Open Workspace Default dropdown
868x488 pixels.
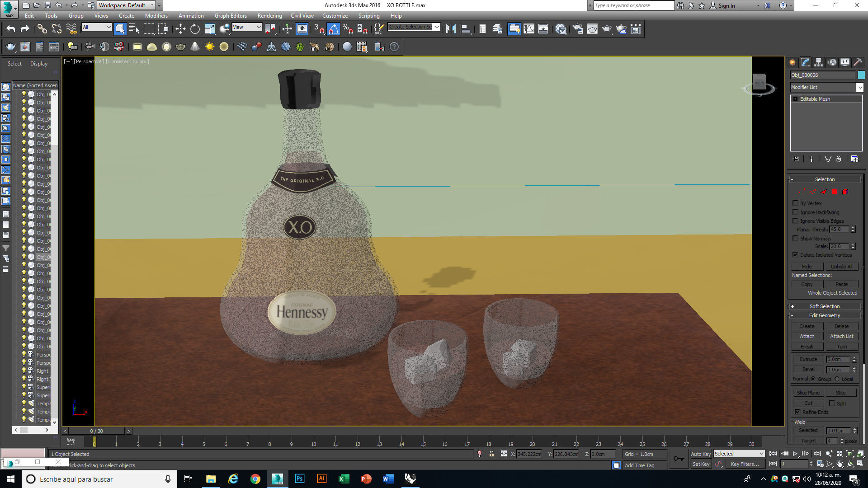click(127, 5)
